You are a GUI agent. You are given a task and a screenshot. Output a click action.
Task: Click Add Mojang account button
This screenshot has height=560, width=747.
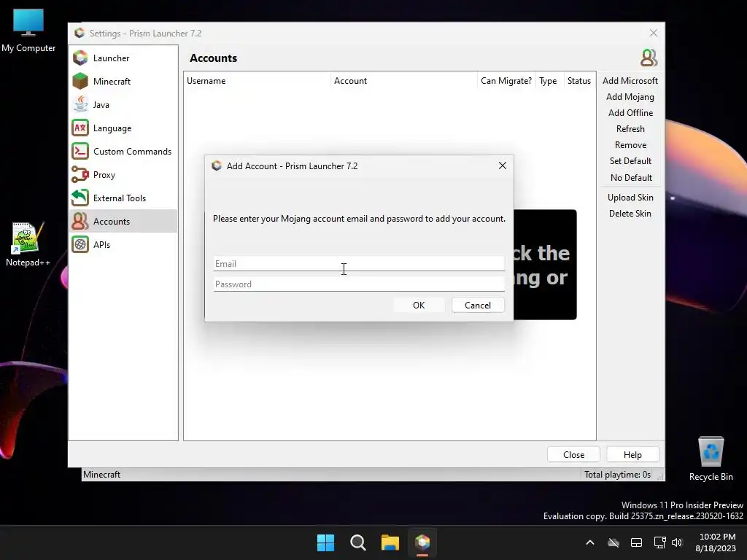pos(630,97)
